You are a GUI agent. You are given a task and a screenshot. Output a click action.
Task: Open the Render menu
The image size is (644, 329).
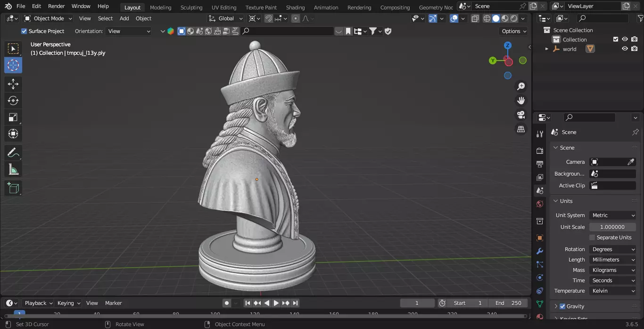[57, 6]
